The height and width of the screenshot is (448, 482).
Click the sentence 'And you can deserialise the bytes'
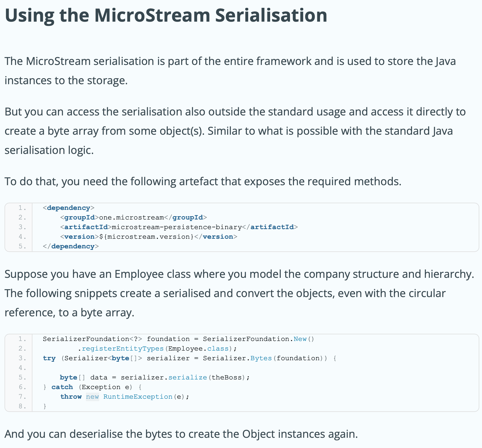182,434
